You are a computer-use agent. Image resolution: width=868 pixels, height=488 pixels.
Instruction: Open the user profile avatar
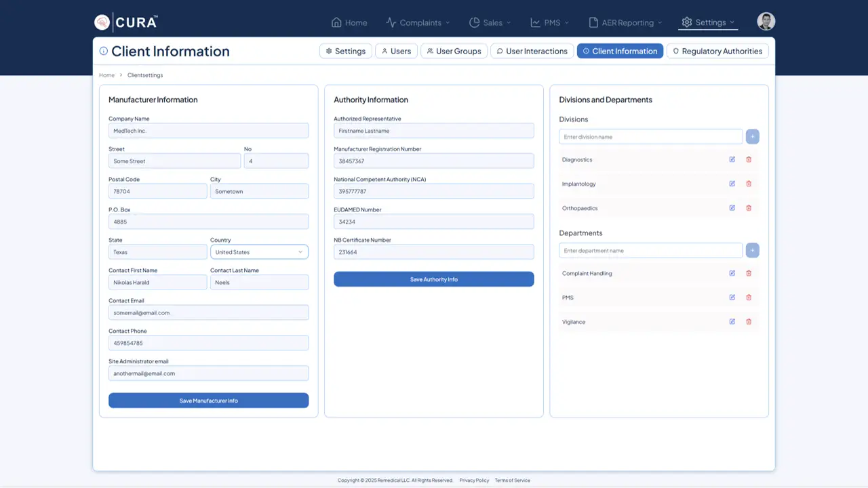766,22
